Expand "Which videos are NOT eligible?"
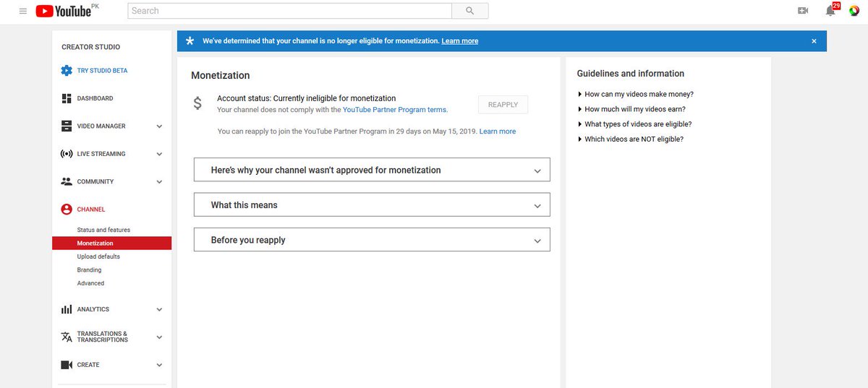This screenshot has width=868, height=388. click(630, 139)
